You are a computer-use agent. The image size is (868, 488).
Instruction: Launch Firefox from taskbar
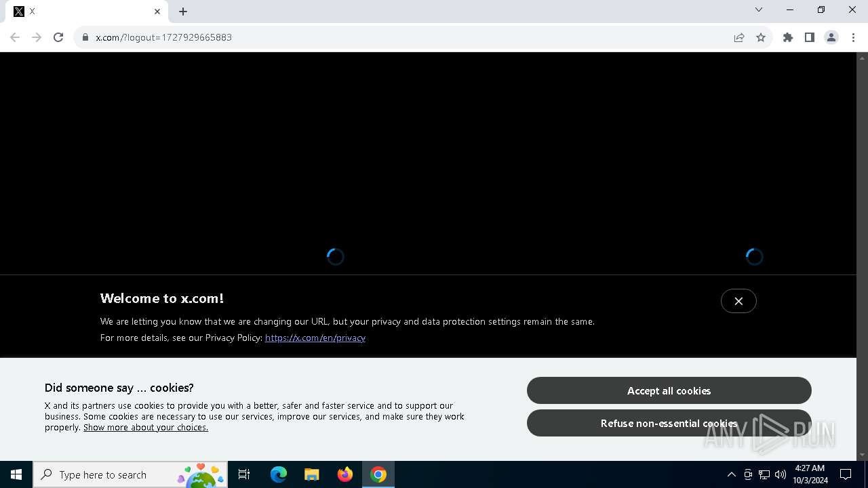345,474
